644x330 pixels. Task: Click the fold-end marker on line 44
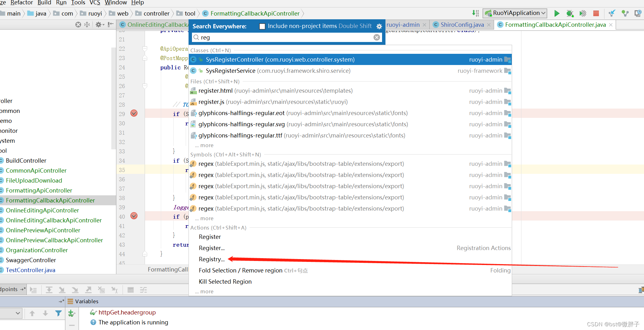[x=145, y=254]
